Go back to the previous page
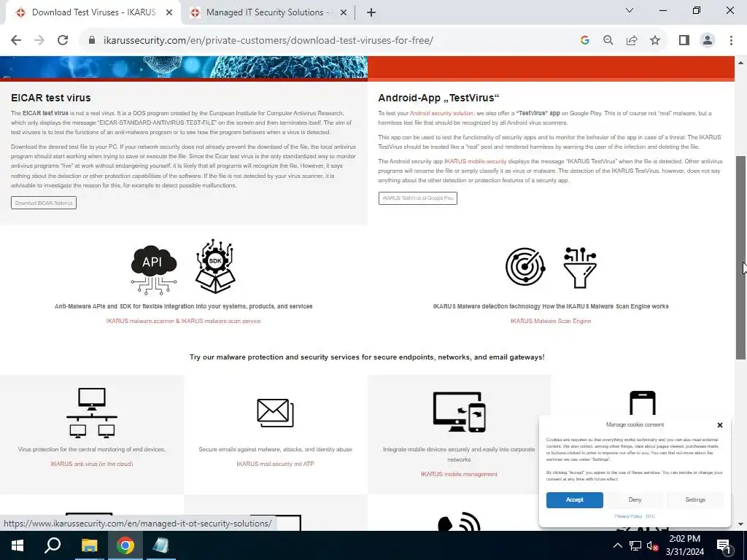The image size is (747, 560). point(16,41)
